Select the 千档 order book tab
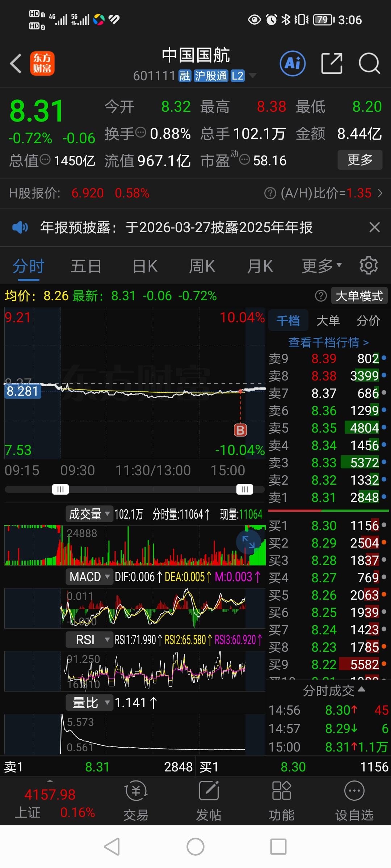Screen dimensions: 391x868 coord(288,320)
